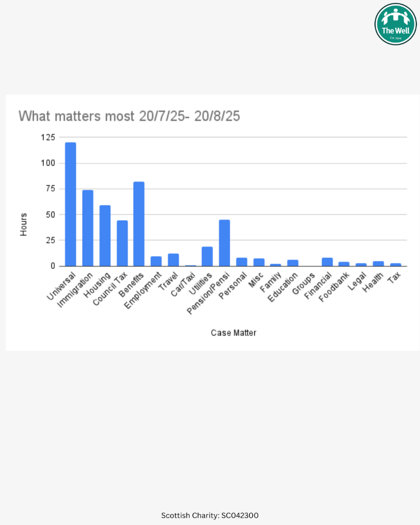Image resolution: width=420 pixels, height=525 pixels.
Task: Select the Utilities bar
Action: click(x=207, y=256)
